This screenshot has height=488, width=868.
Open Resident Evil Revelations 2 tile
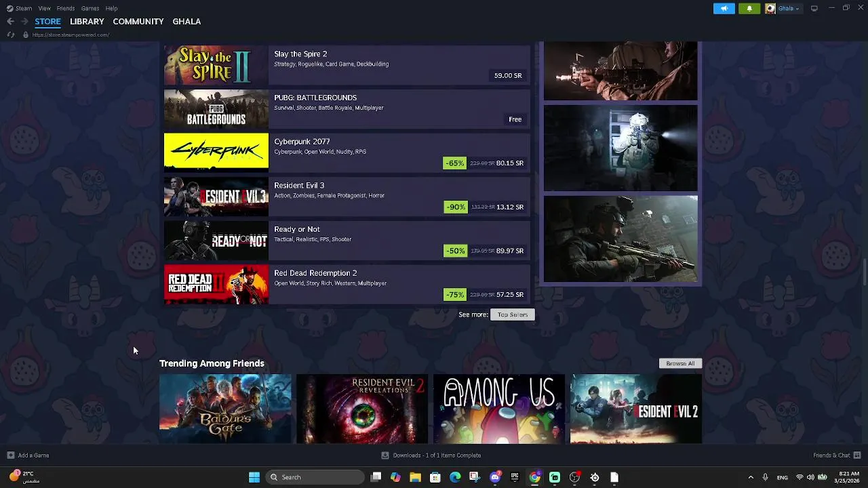click(362, 409)
